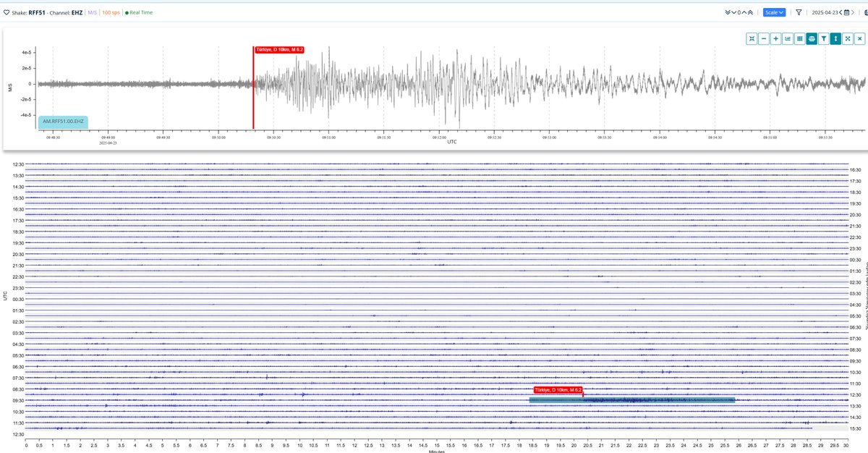Select the highlighted teal region on 09:30 row

[x=632, y=400]
